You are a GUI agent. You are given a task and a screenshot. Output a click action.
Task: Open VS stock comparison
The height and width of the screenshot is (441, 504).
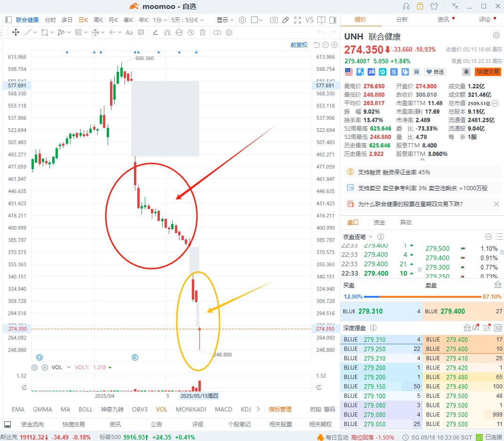(x=309, y=20)
